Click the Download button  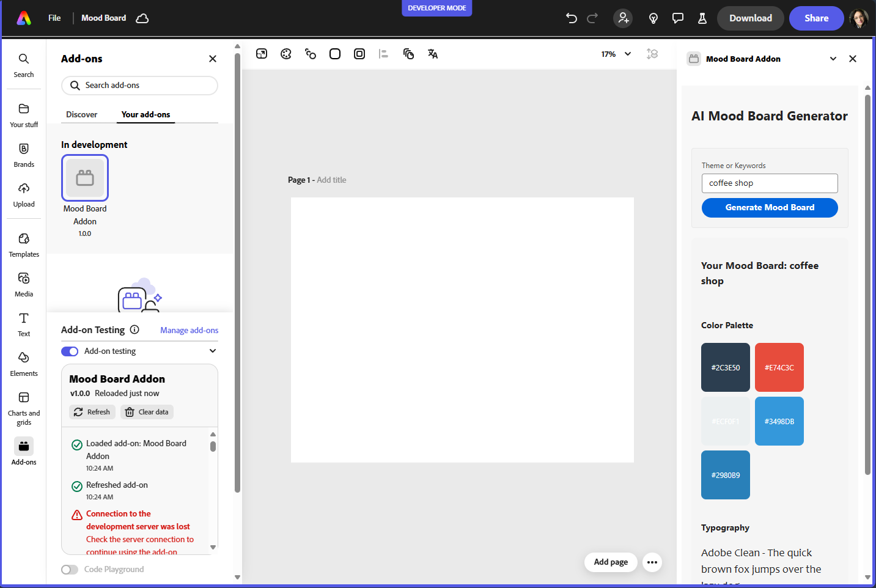[x=751, y=18]
